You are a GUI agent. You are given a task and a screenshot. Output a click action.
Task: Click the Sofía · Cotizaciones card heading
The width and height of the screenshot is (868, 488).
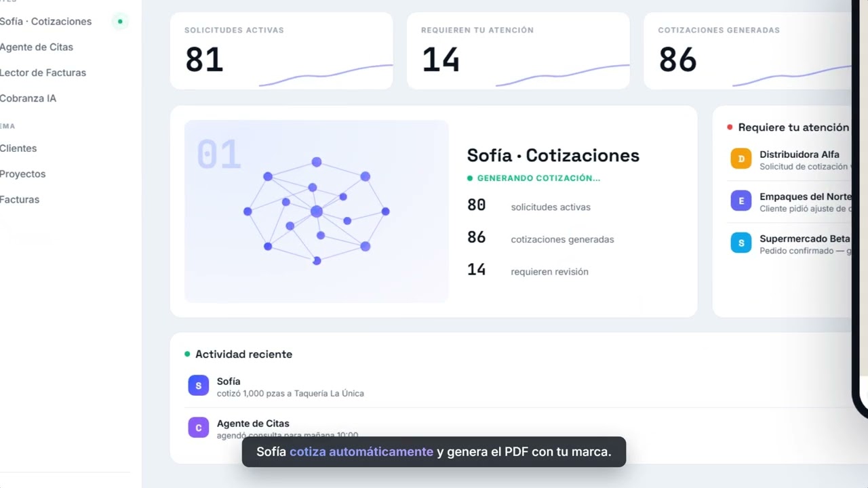coord(553,155)
